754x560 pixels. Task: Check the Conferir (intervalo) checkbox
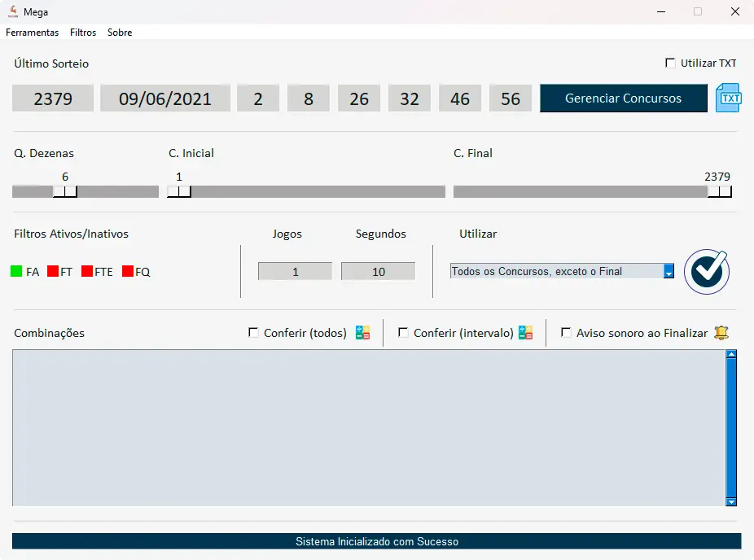click(403, 333)
